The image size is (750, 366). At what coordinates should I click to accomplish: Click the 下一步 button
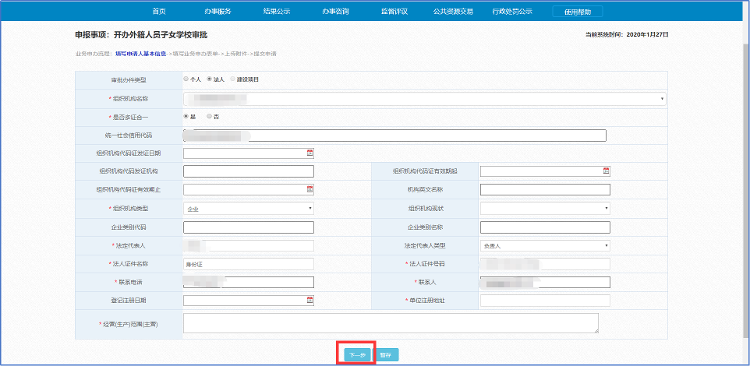357,355
